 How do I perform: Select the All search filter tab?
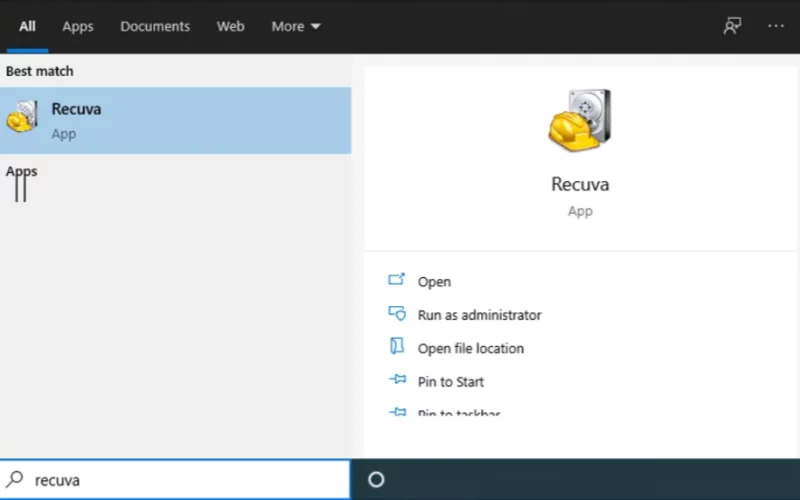tap(28, 26)
